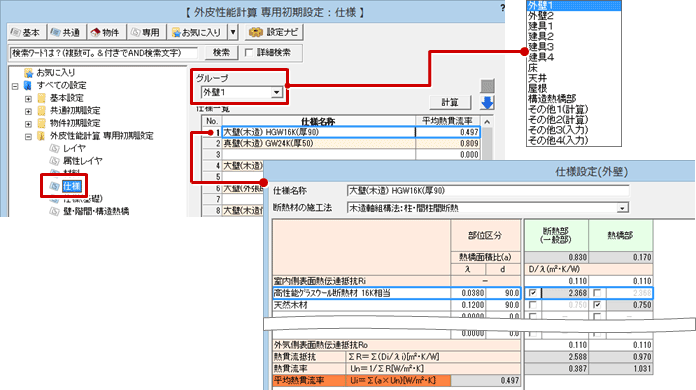Click the 外皮性能計算 専用初期設定 folder icon
This screenshot has width=696, height=390.
coord(41,136)
